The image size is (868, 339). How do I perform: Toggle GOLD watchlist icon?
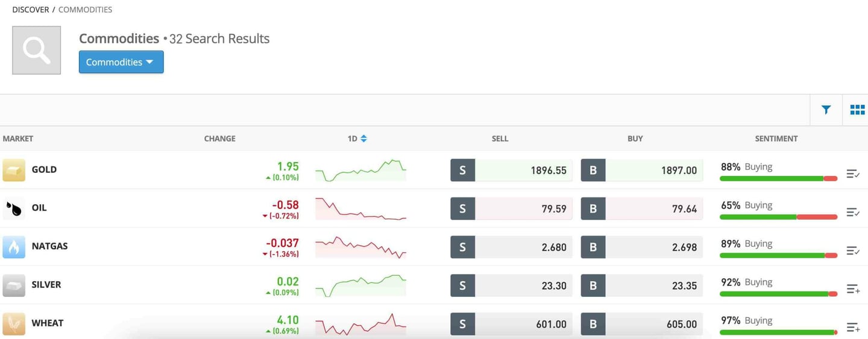(x=853, y=174)
